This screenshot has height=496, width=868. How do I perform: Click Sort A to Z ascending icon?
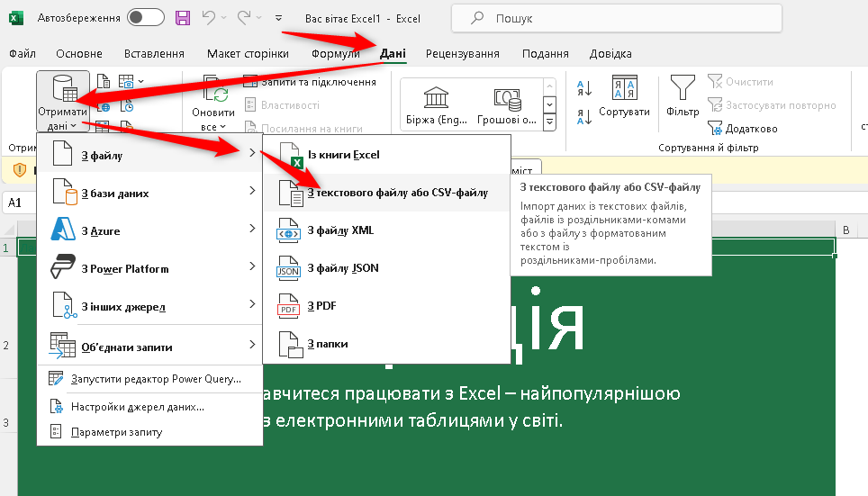(584, 88)
